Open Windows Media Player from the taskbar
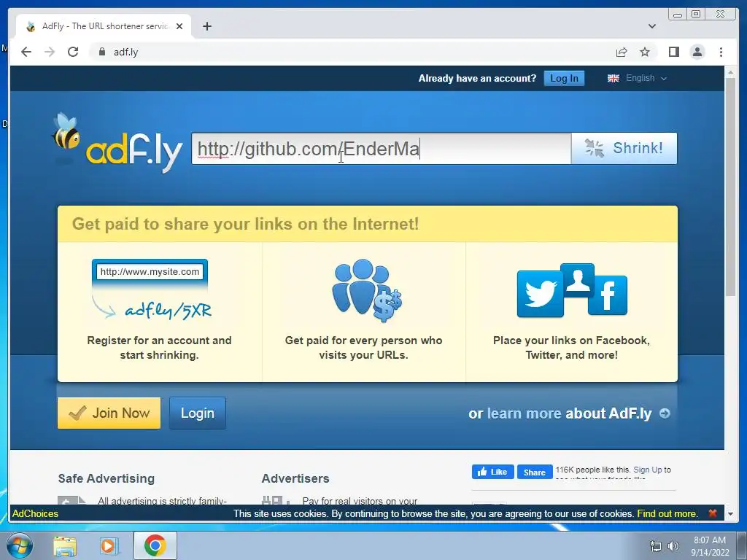This screenshot has width=747, height=560. coord(109,545)
